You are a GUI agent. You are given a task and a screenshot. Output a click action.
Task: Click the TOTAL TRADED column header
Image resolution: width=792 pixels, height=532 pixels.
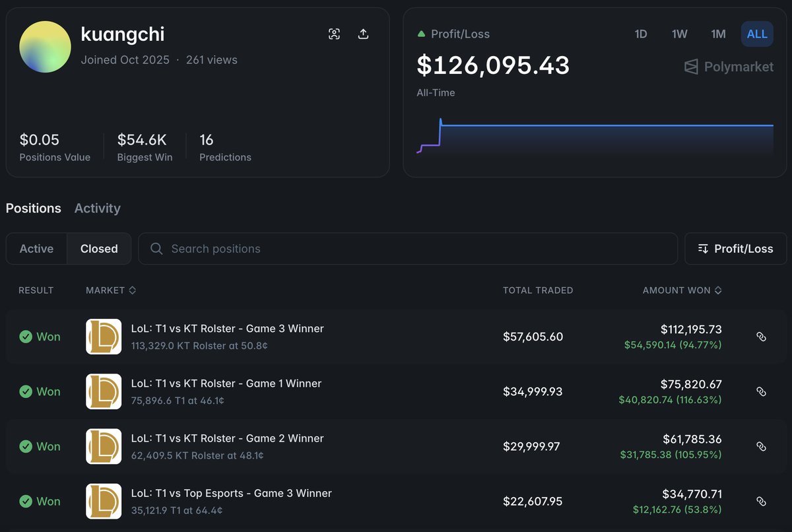click(x=538, y=290)
